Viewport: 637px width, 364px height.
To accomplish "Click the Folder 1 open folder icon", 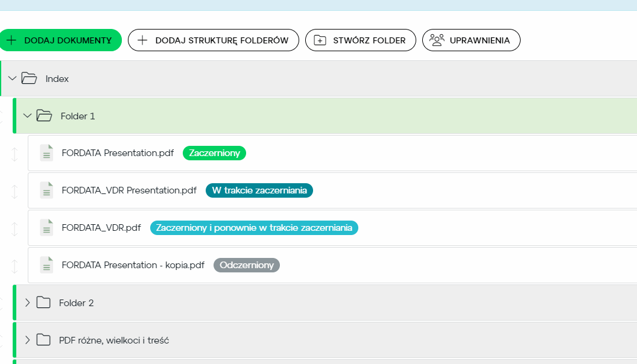I will pos(44,116).
